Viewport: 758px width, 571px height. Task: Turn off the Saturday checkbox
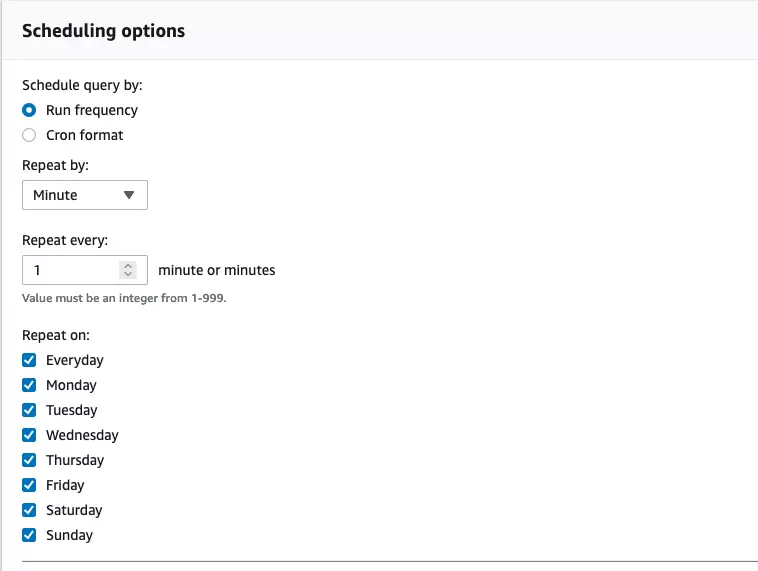point(29,510)
